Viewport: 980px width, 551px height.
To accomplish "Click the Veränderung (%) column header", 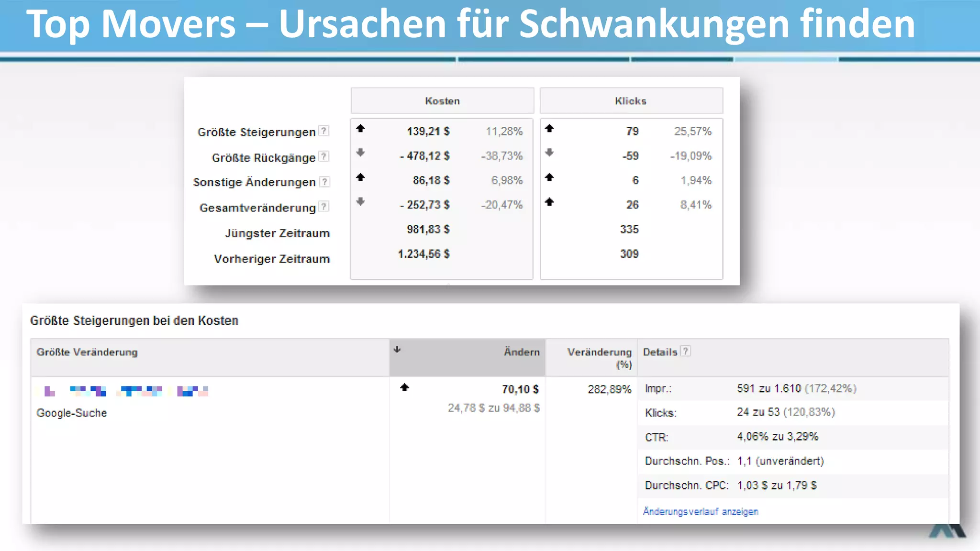I will 591,357.
